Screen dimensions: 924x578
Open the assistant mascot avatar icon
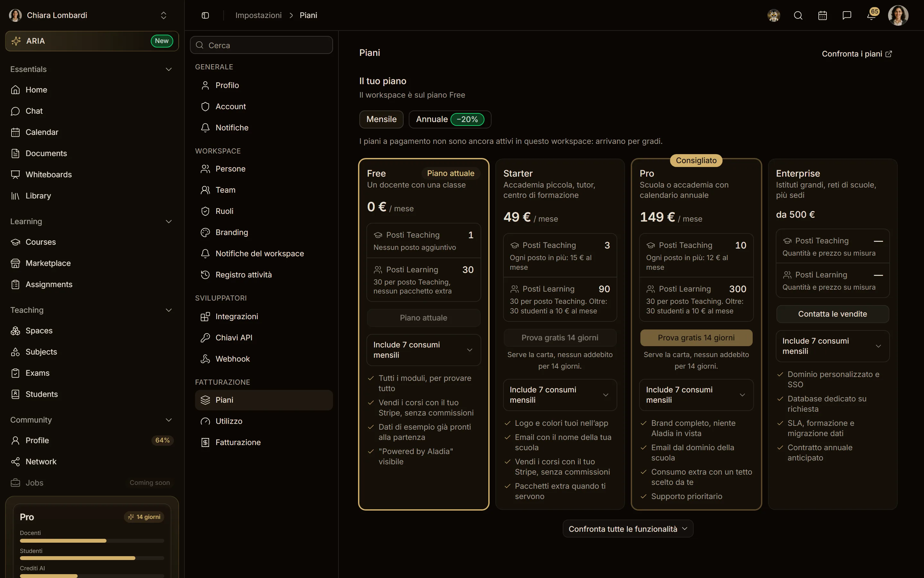pyautogui.click(x=774, y=15)
